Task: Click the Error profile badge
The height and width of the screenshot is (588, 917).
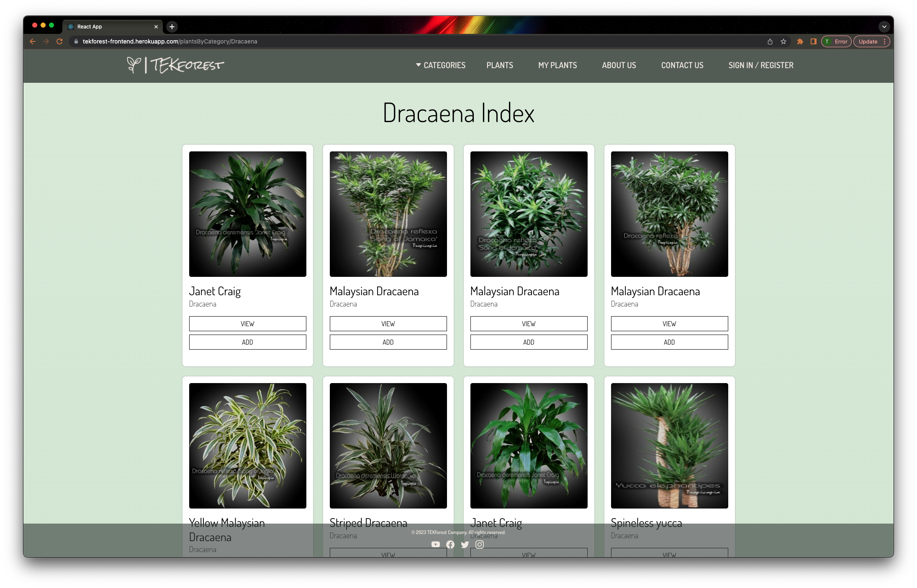Action: [836, 41]
